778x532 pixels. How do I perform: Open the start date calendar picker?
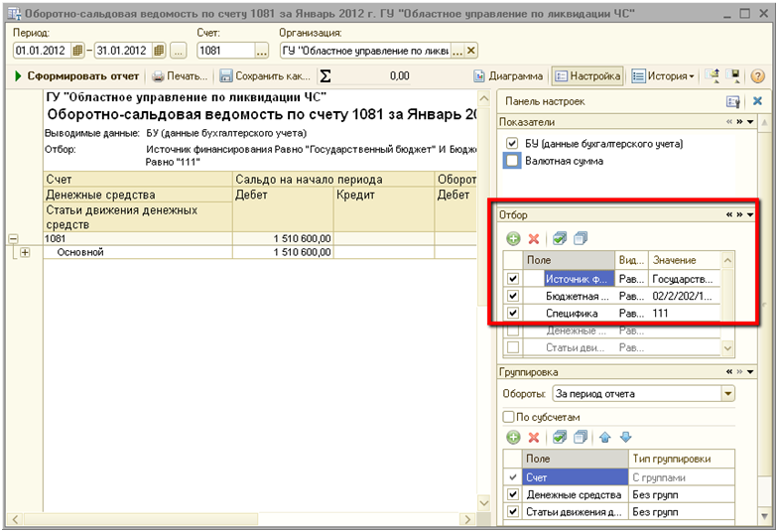pyautogui.click(x=79, y=51)
